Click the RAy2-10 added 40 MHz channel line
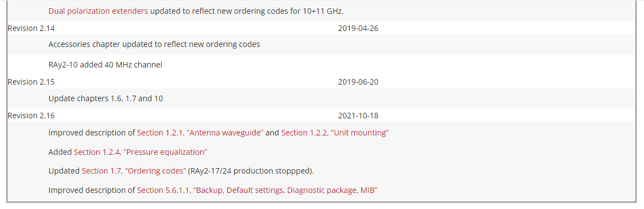 click(x=106, y=65)
